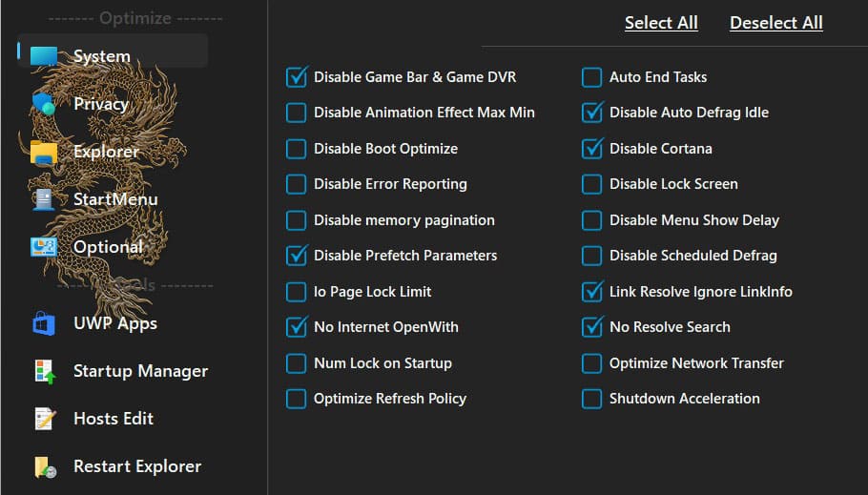
Task: Check the Disable Error Reporting box
Action: (x=296, y=184)
